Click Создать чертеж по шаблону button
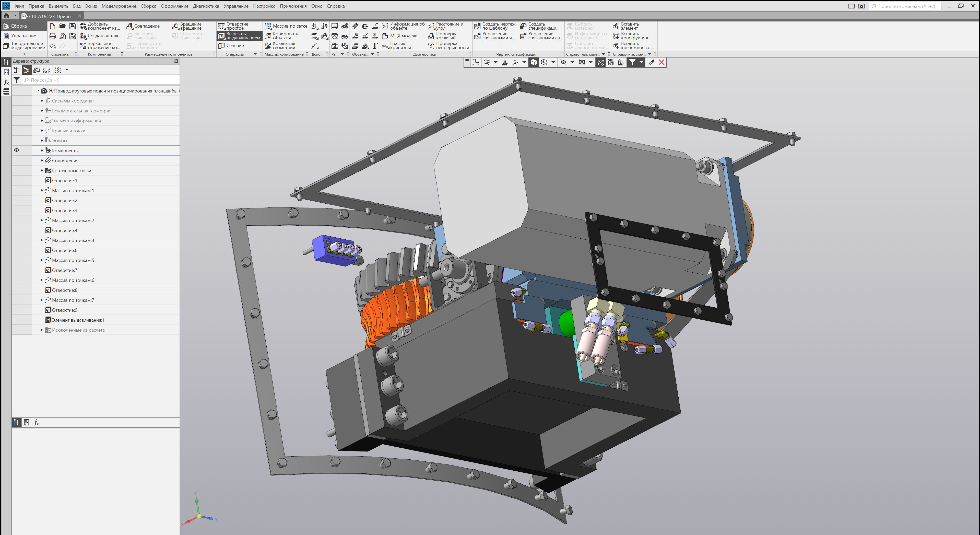The image size is (980, 535). (494, 26)
